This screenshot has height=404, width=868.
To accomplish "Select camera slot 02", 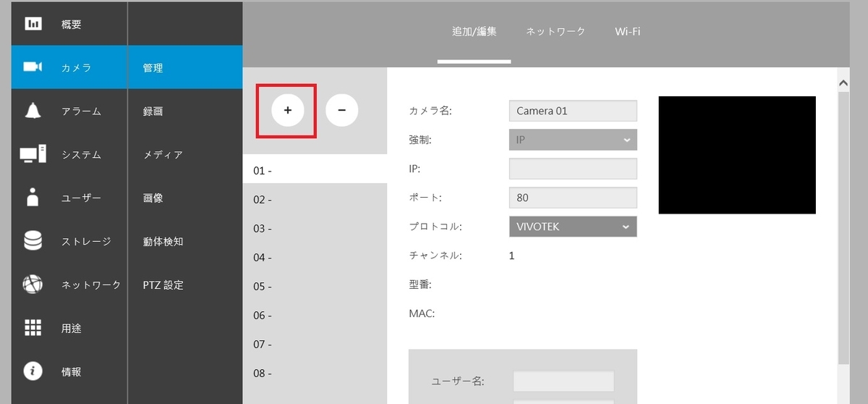I will click(315, 199).
